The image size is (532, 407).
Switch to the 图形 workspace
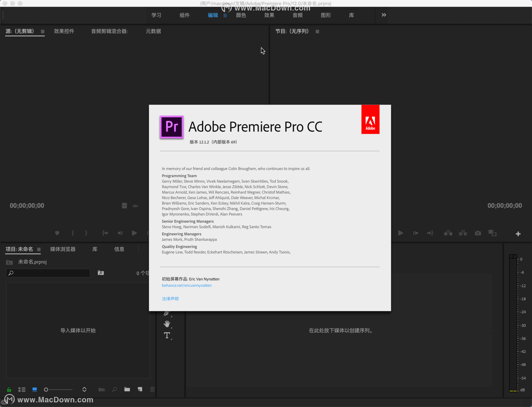(326, 15)
